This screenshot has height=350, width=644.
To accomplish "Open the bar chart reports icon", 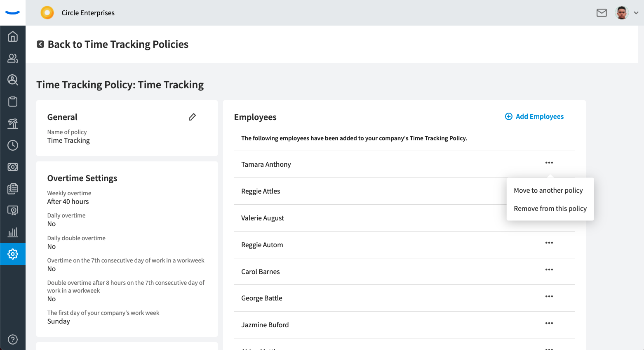I will point(13,232).
